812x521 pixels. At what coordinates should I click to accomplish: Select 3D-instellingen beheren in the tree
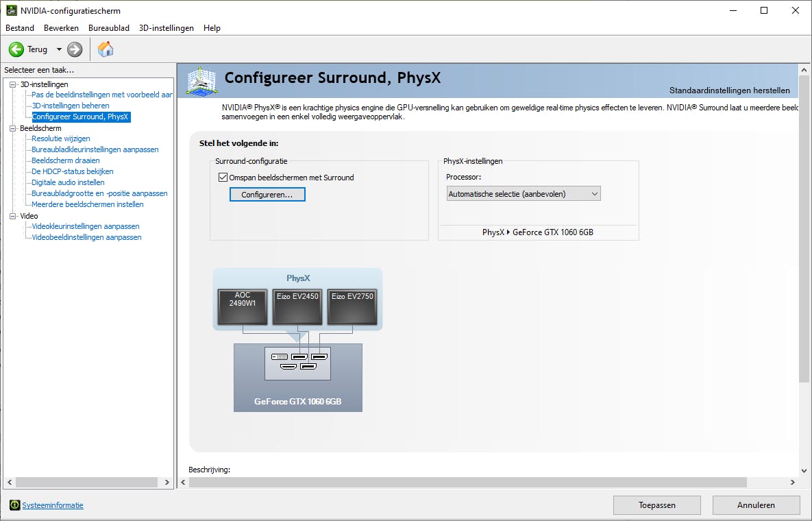click(71, 106)
